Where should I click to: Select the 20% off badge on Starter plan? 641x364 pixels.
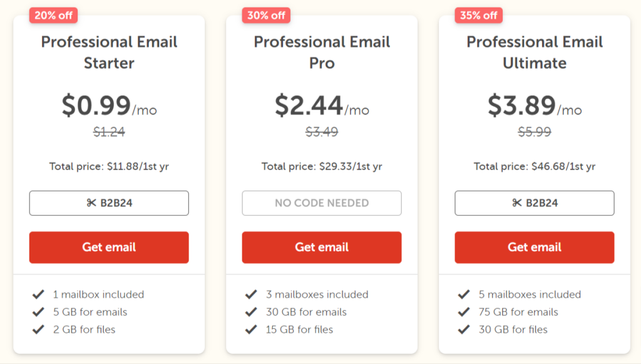click(53, 14)
